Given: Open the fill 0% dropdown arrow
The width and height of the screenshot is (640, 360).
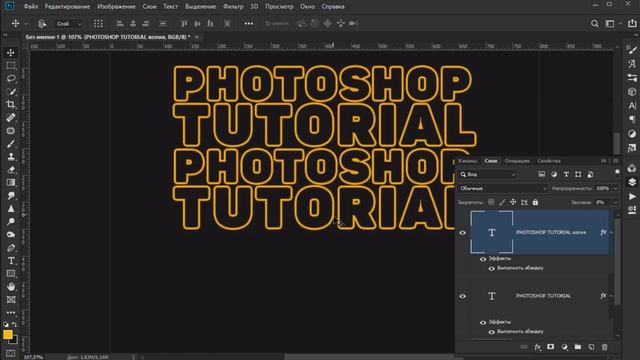Looking at the screenshot, I should [615, 202].
